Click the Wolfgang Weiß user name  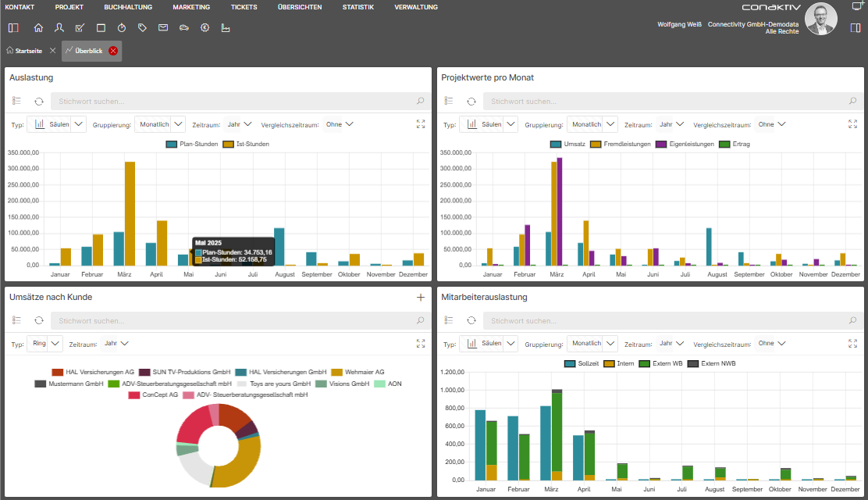680,24
